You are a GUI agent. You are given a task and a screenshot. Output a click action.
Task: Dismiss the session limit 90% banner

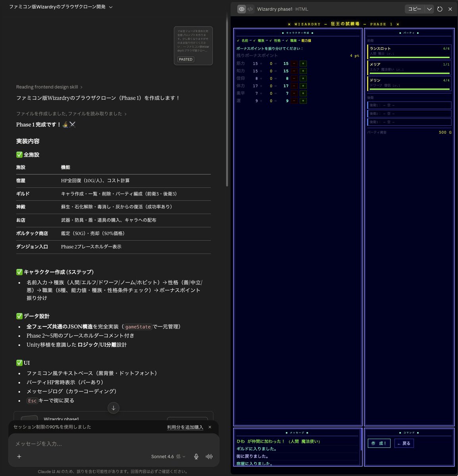click(x=210, y=427)
